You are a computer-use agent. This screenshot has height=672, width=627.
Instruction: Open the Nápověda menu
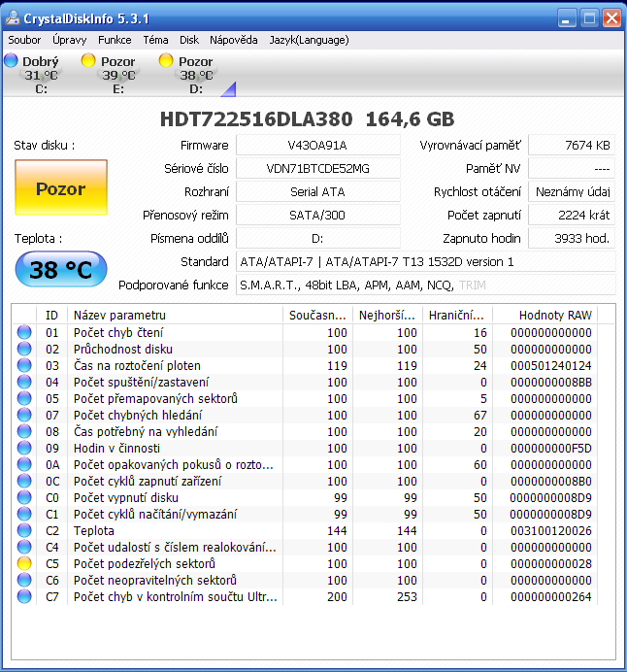233,40
